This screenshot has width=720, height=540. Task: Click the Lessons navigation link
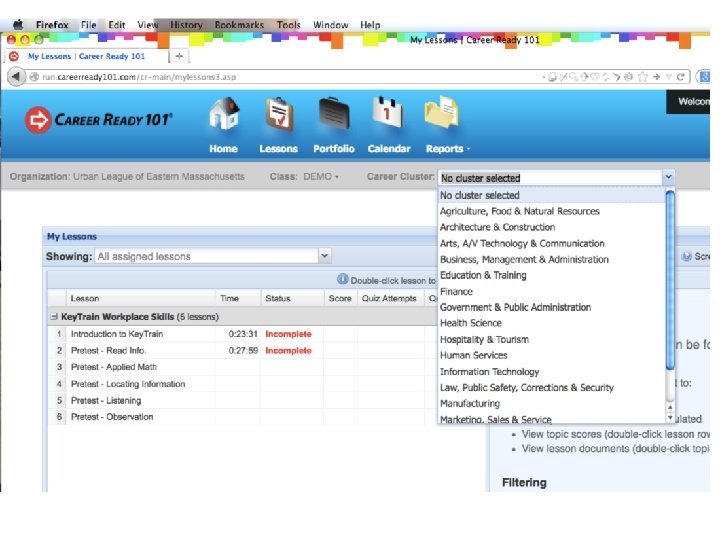tap(278, 149)
